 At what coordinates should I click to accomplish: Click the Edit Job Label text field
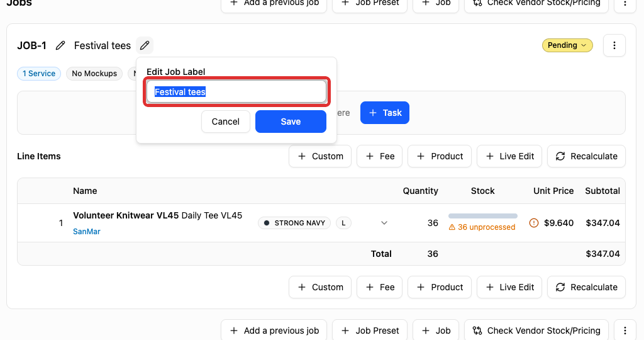236,92
